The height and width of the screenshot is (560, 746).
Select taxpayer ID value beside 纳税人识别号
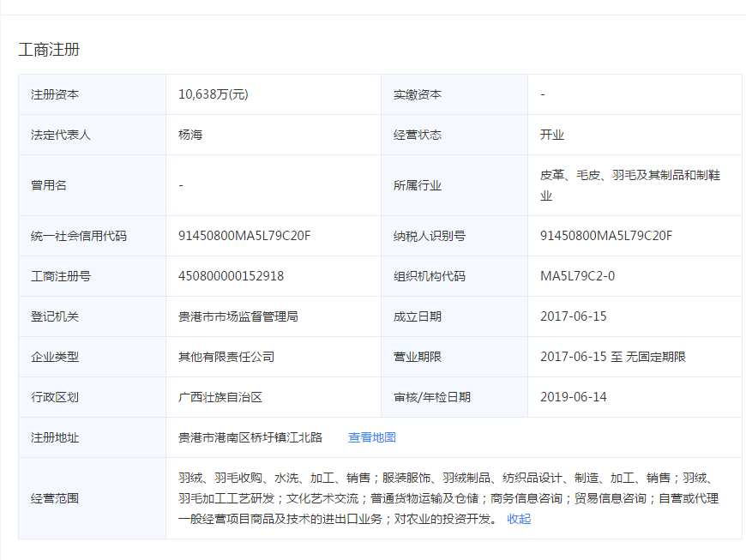click(x=606, y=236)
